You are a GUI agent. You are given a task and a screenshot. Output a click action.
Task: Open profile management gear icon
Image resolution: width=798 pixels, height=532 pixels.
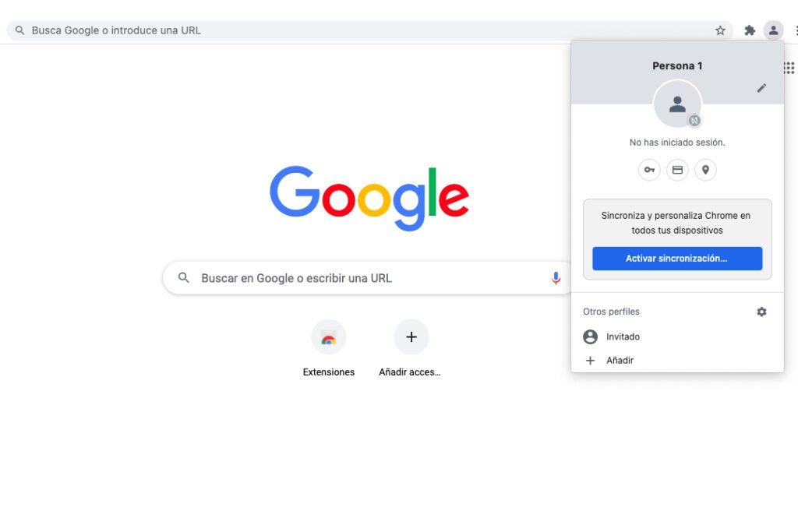pyautogui.click(x=761, y=312)
